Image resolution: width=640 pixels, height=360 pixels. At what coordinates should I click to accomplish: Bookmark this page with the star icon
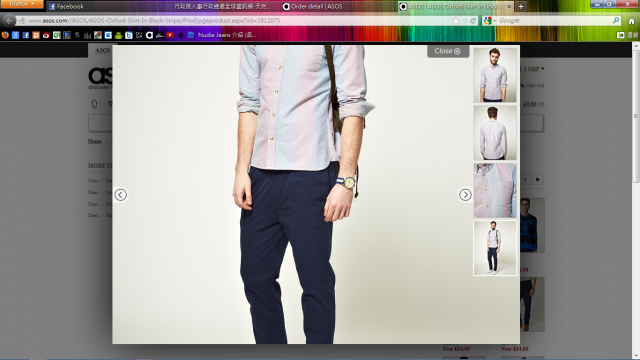(456, 21)
